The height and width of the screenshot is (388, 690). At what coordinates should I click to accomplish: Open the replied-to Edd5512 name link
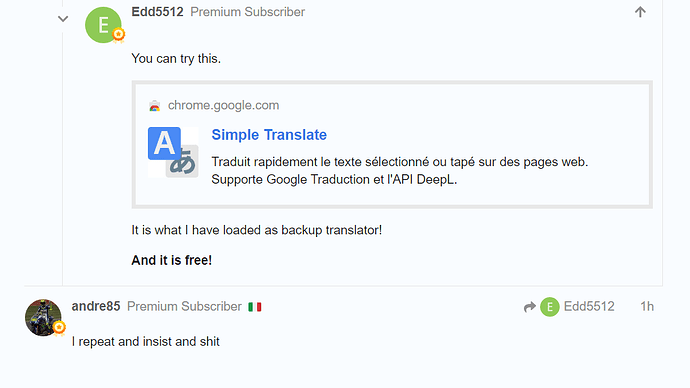(x=589, y=306)
